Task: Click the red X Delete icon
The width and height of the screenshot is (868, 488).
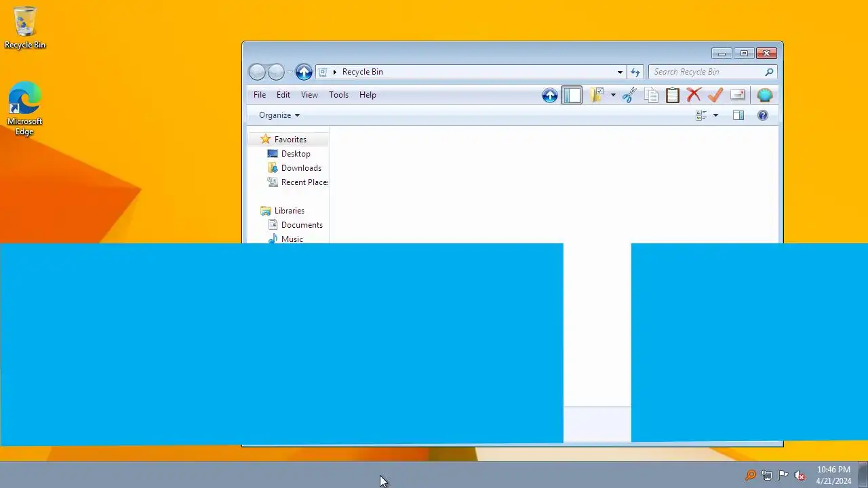Action: (694, 96)
